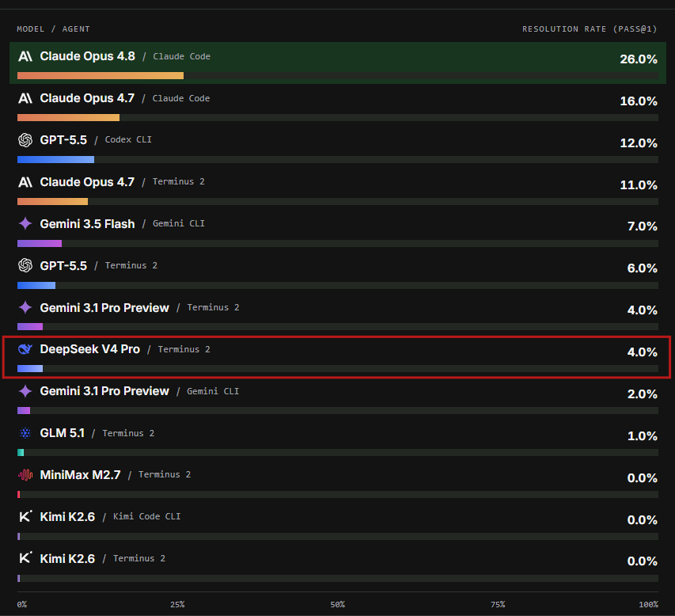This screenshot has height=616, width=675.
Task: Click the Kimi logo in Kimi K2.6 Terminus 2 row
Action: (x=25, y=558)
